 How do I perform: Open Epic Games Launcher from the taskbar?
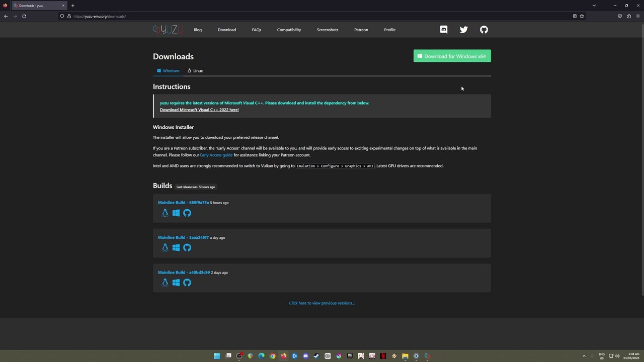[x=350, y=356]
